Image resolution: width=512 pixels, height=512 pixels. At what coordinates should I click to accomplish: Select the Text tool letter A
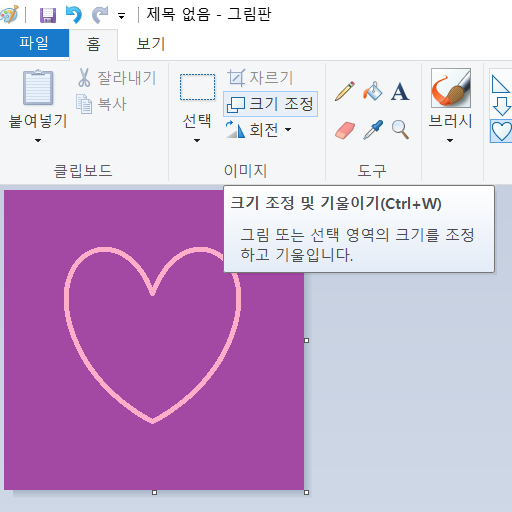[400, 91]
